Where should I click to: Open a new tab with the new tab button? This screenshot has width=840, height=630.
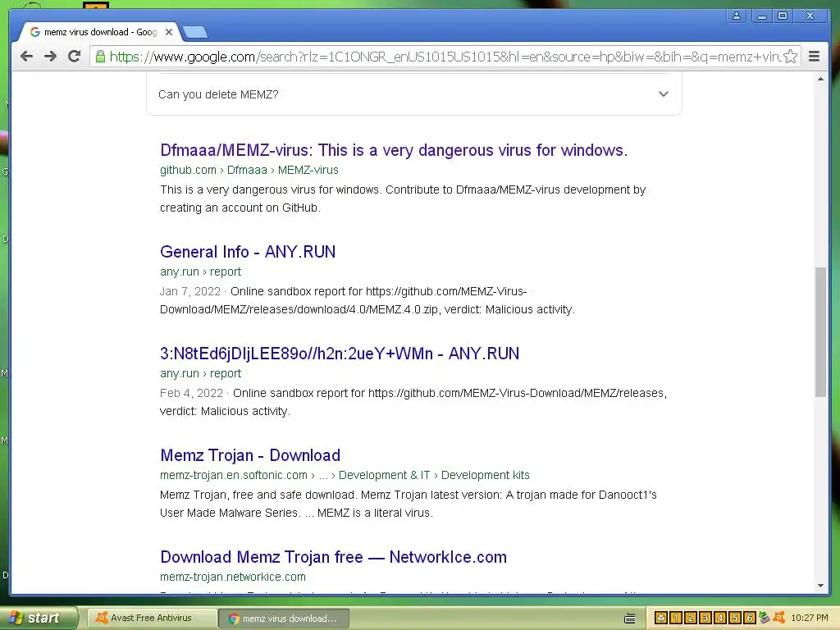pos(195,33)
